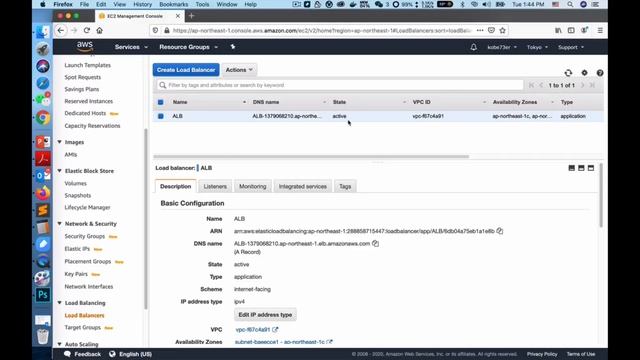Click Create Load Balancer button
This screenshot has width=640, height=360.
(x=186, y=70)
